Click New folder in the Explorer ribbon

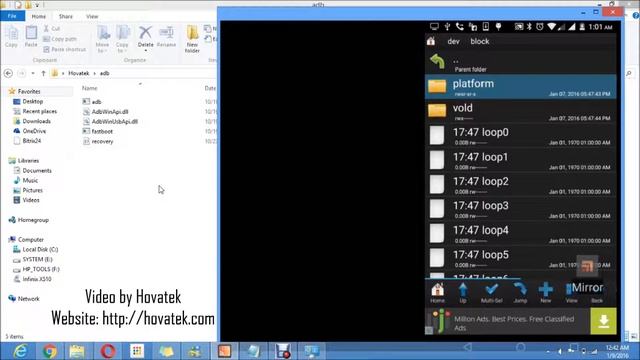pyautogui.click(x=192, y=39)
